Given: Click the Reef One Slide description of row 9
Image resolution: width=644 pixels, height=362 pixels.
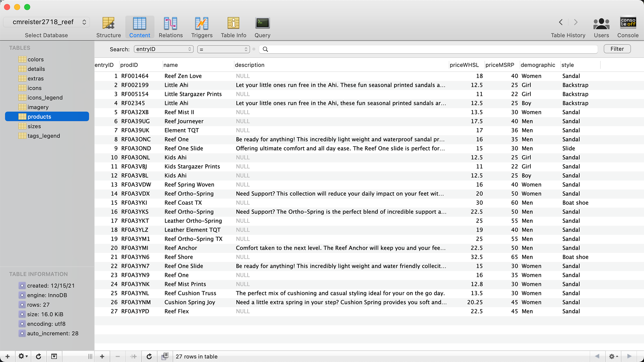Looking at the screenshot, I should pyautogui.click(x=340, y=148).
